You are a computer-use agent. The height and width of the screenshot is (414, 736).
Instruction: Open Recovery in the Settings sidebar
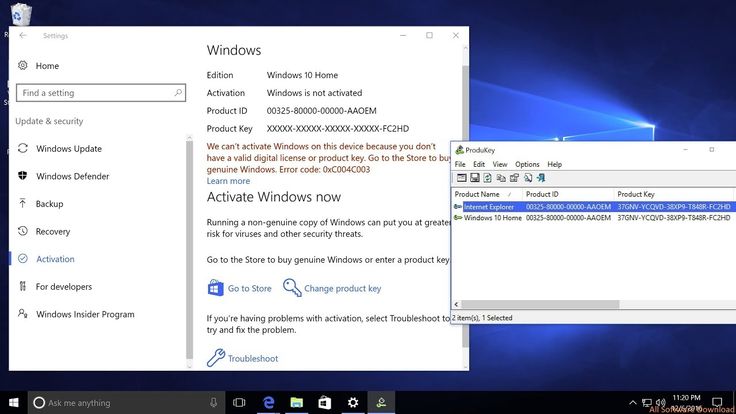pos(53,231)
